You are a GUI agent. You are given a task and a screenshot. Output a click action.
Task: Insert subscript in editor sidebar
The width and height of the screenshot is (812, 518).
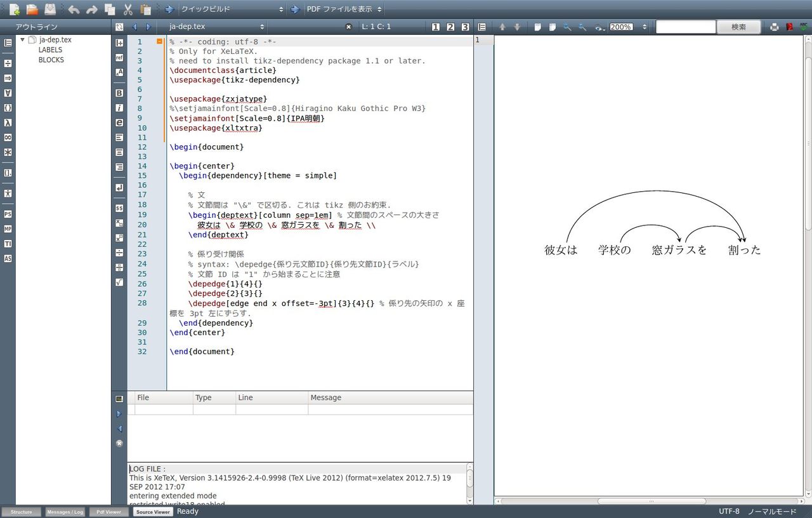pyautogui.click(x=119, y=223)
